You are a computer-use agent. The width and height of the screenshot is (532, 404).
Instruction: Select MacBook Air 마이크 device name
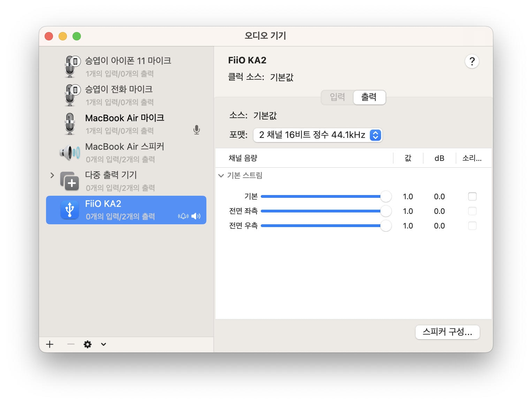125,118
